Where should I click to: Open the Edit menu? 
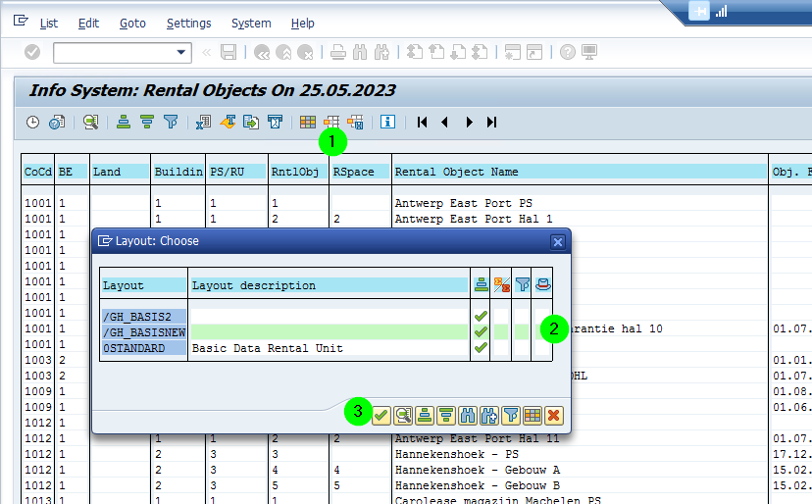point(88,24)
